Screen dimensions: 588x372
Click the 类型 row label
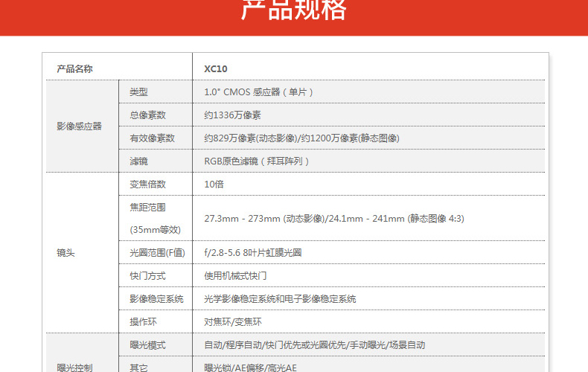138,92
